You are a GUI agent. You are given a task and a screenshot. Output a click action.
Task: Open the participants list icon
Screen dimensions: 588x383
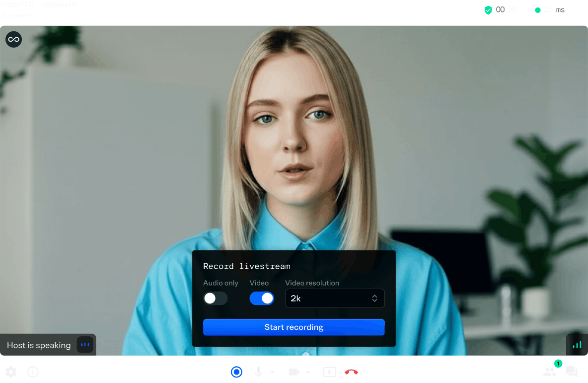550,372
